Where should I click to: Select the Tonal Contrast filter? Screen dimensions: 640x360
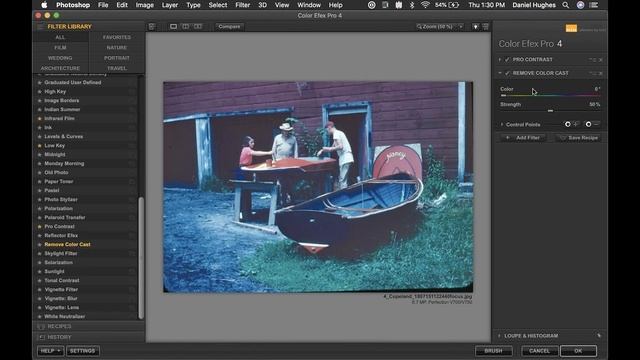coord(62,280)
